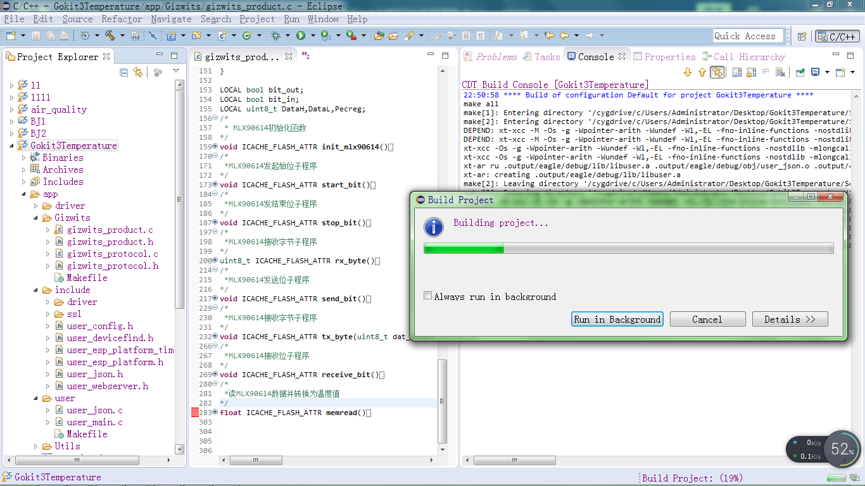
Task: Expand folded function init_mlx90614 at line 159
Action: coord(215,147)
